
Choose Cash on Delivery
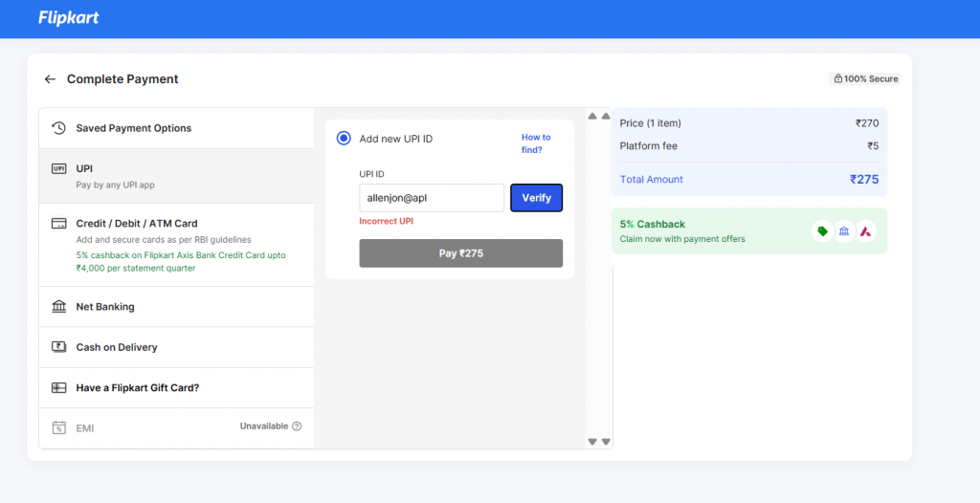coord(176,347)
